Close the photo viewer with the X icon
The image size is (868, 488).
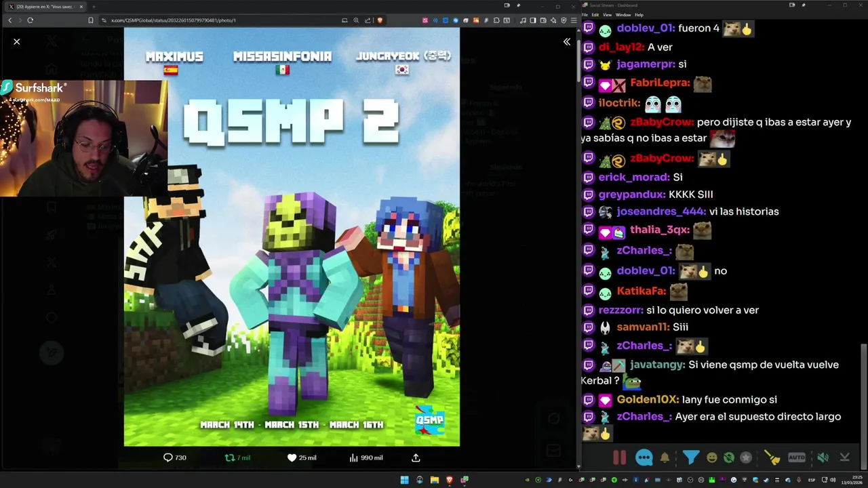pos(17,41)
